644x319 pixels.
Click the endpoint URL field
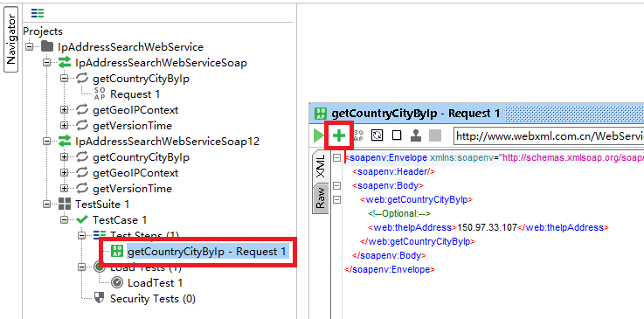click(549, 135)
